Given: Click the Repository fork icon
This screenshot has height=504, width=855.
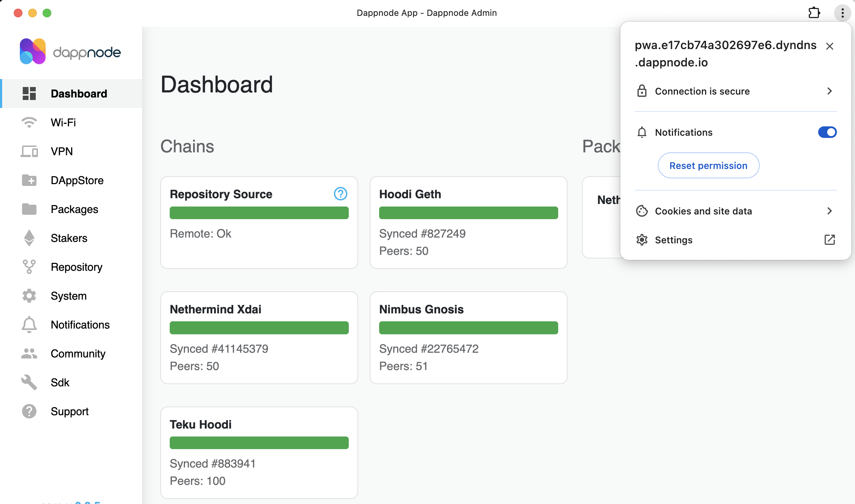Looking at the screenshot, I should pyautogui.click(x=29, y=267).
